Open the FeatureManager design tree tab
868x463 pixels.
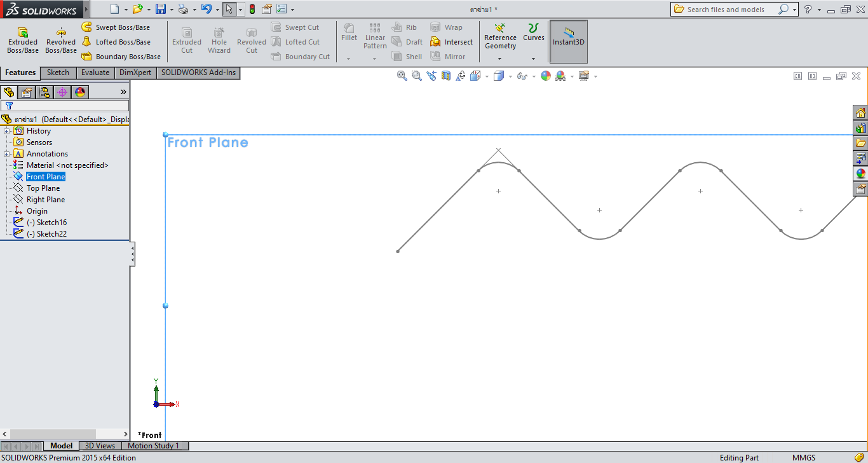pos(9,92)
